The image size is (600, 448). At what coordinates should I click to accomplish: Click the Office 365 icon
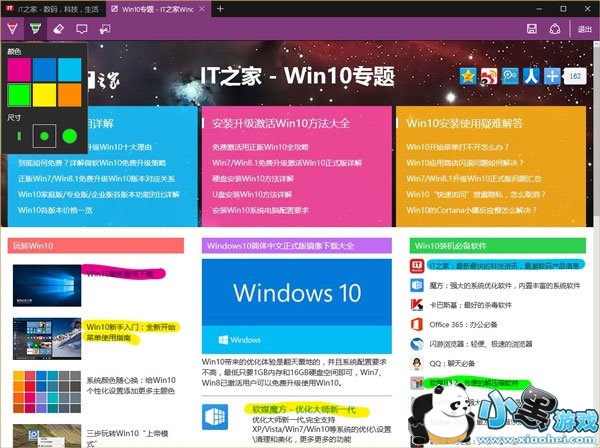(417, 324)
